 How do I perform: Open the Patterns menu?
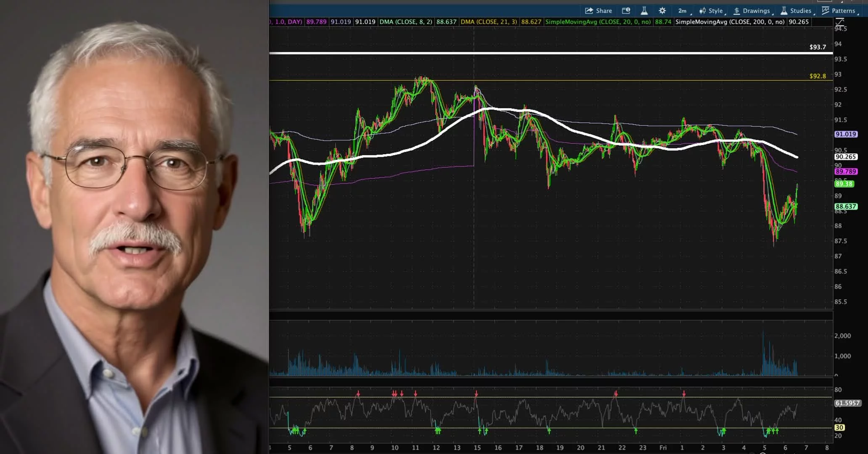pyautogui.click(x=839, y=11)
